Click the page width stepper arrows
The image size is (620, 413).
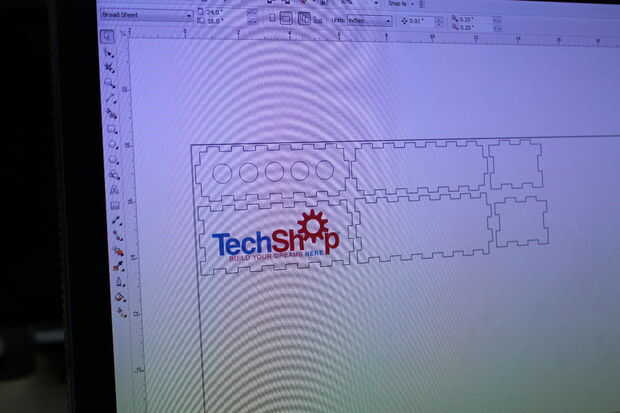(x=251, y=13)
